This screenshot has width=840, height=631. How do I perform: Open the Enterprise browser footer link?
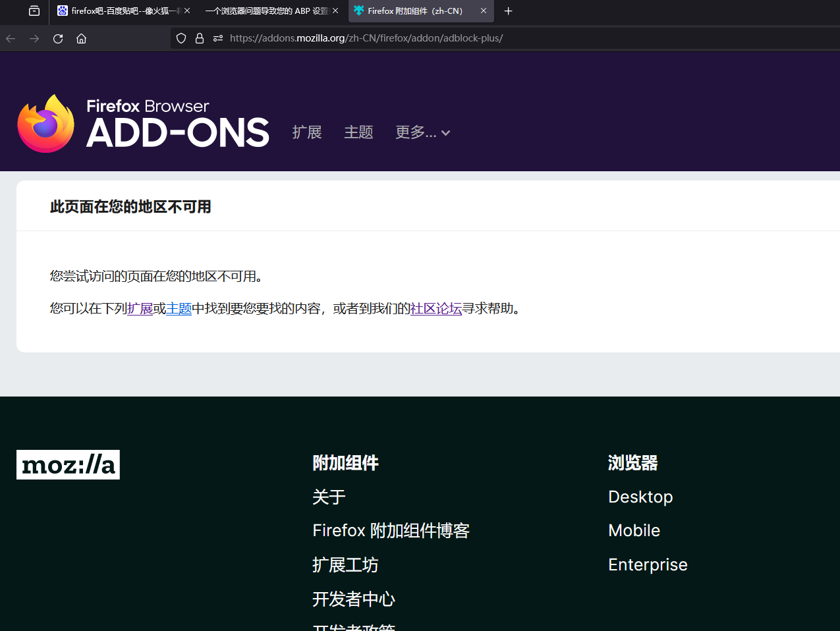[648, 565]
